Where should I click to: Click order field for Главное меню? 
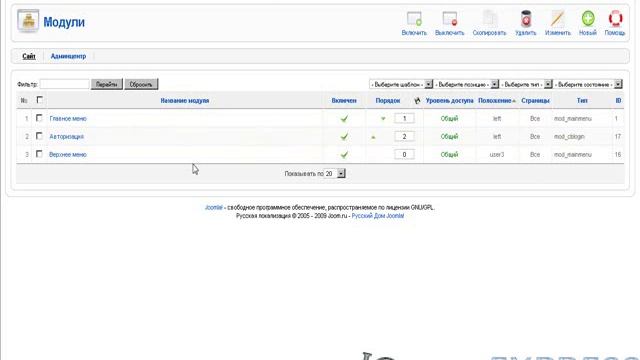coord(404,118)
